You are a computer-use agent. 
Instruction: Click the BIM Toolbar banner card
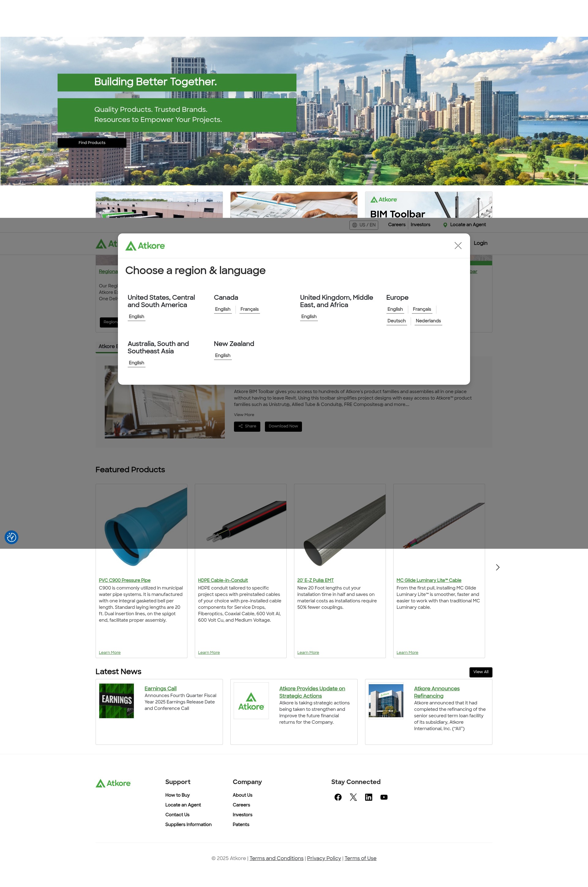tap(429, 205)
